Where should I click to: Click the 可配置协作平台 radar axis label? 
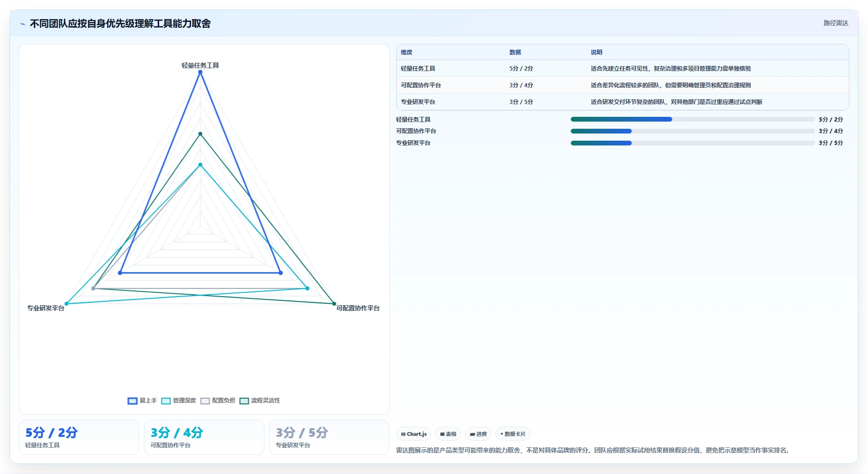[x=358, y=308]
